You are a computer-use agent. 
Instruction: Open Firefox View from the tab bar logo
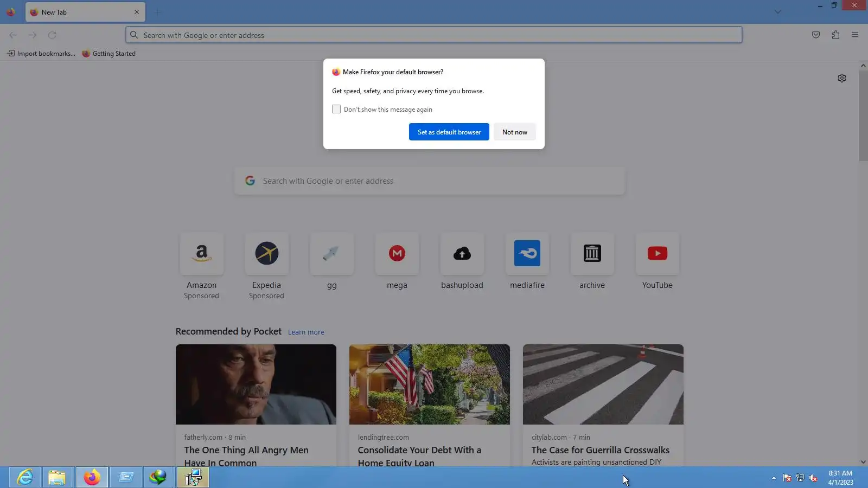tap(10, 12)
